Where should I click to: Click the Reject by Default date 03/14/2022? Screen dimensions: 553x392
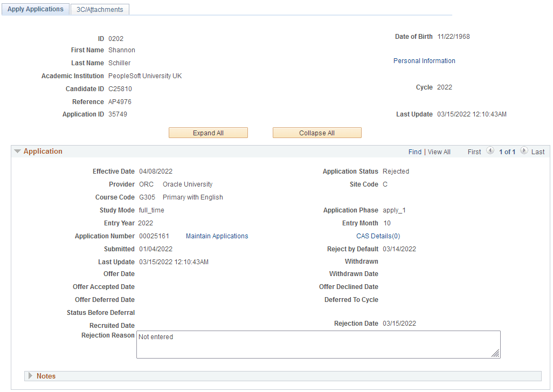click(399, 249)
